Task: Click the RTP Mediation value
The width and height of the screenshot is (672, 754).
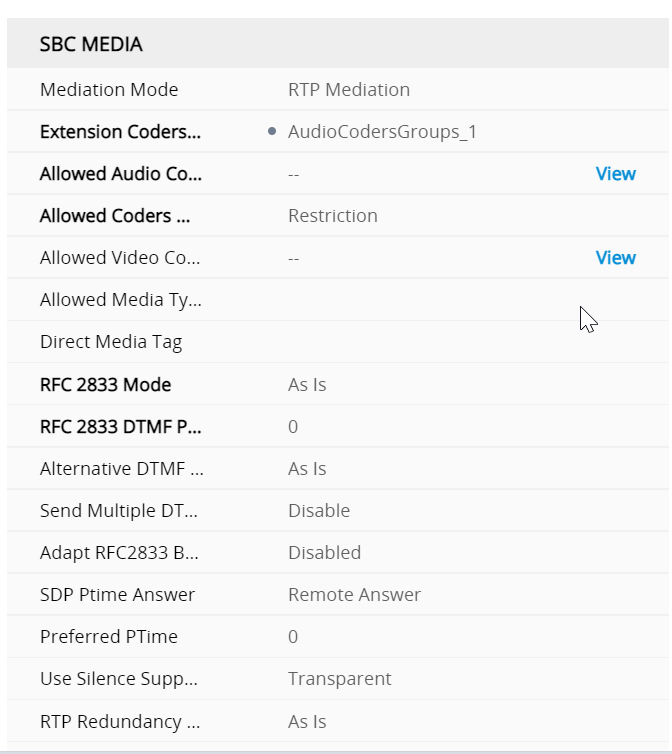Action: pos(349,90)
